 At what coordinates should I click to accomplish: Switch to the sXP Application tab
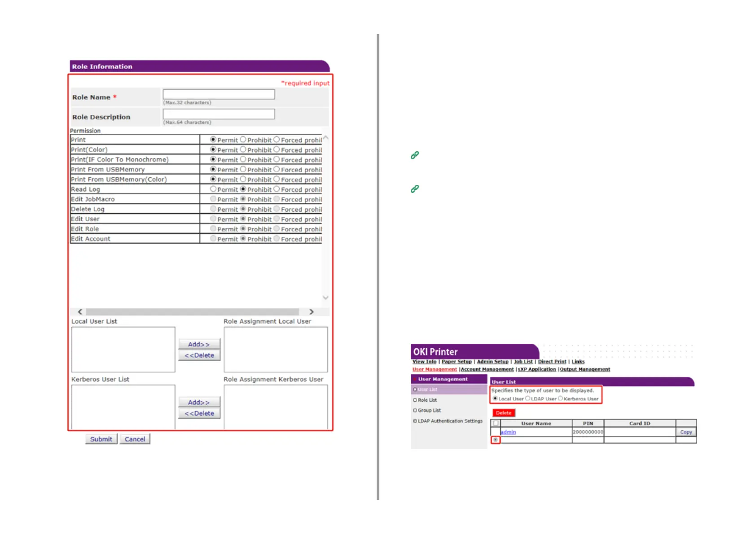[x=537, y=369]
